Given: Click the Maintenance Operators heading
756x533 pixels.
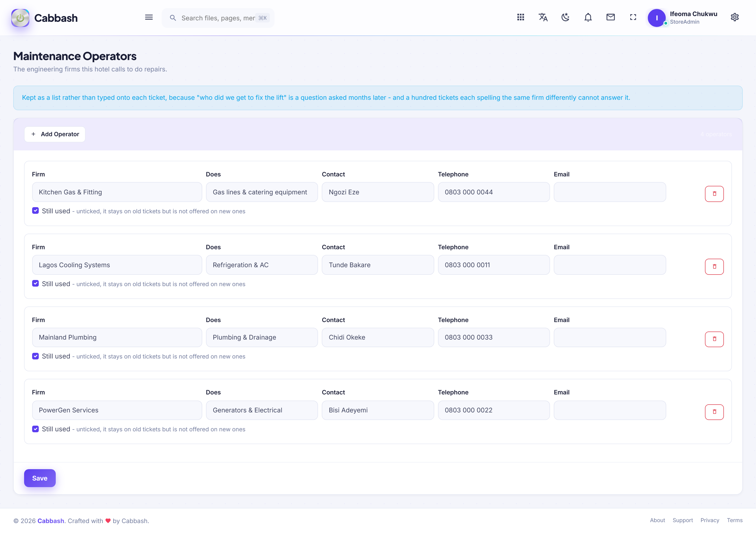Looking at the screenshot, I should pos(75,56).
